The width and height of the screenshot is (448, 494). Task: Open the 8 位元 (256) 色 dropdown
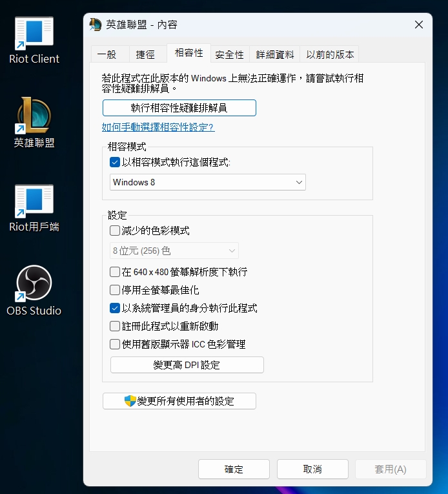coord(174,251)
